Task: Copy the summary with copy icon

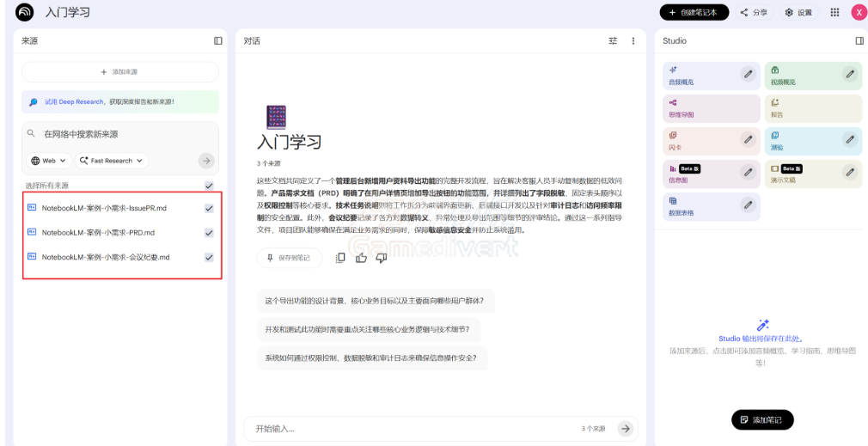Action: (341, 258)
